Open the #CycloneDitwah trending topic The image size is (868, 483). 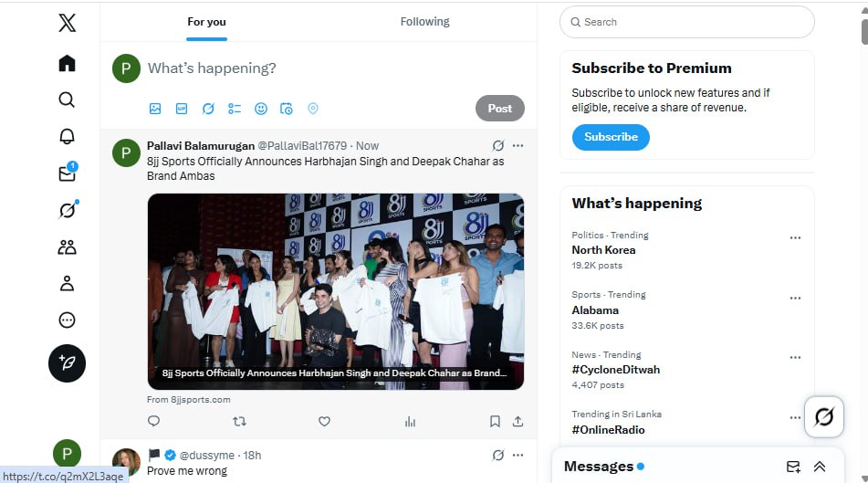[615, 370]
